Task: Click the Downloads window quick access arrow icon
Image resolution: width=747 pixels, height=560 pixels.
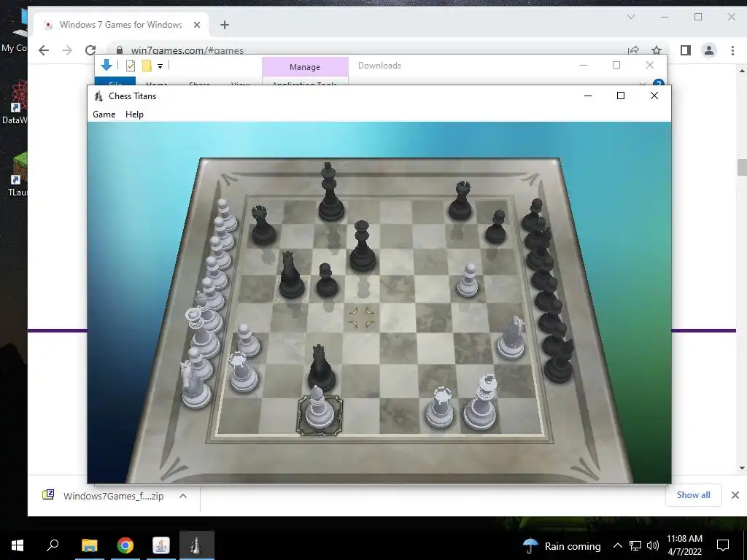Action: [107, 65]
